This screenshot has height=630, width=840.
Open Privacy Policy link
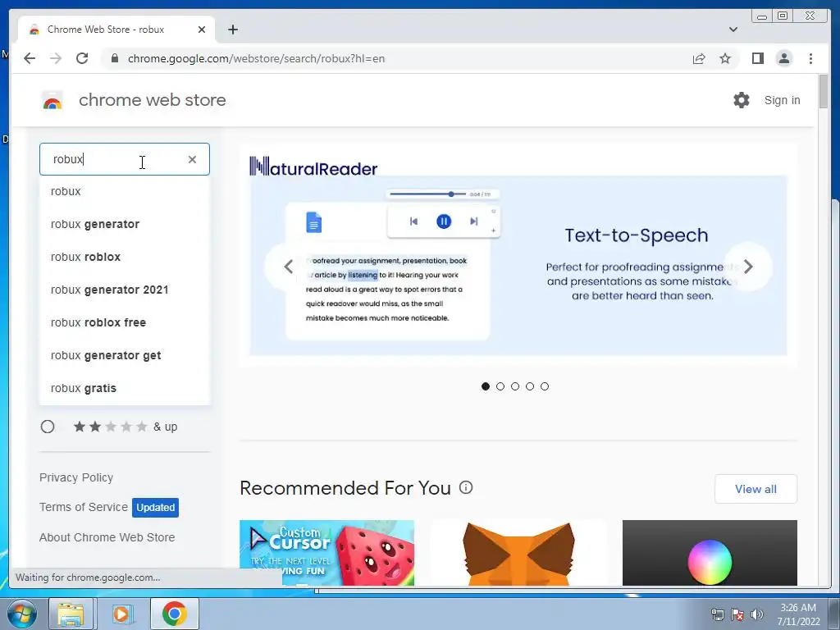pos(76,477)
